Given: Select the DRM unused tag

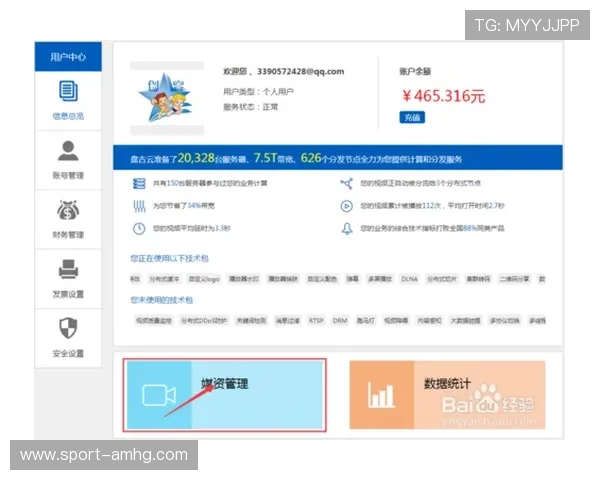Looking at the screenshot, I should click(x=340, y=320).
